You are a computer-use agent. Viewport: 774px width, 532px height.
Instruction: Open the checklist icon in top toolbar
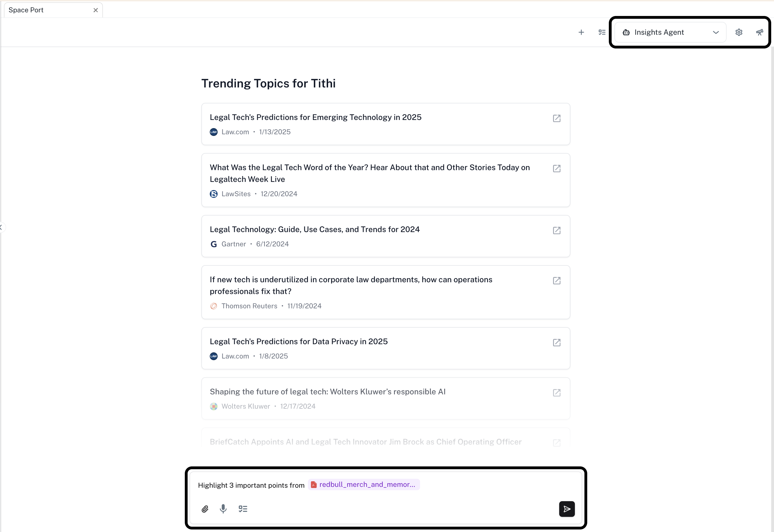point(602,32)
